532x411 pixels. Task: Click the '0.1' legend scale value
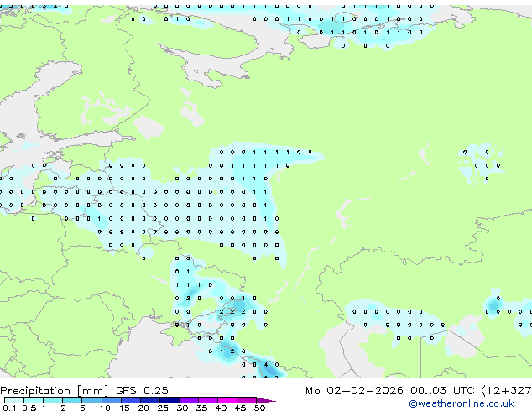[x=9, y=408]
